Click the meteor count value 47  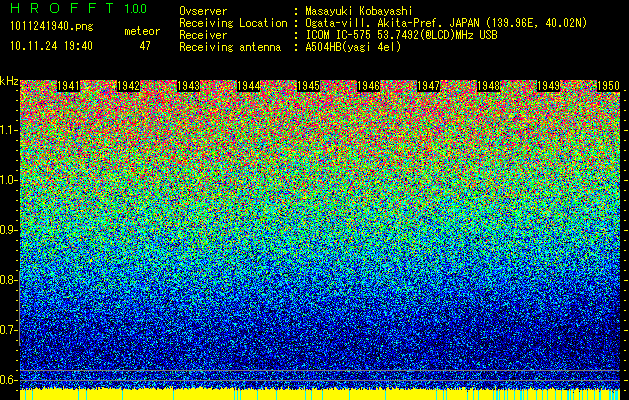(145, 46)
